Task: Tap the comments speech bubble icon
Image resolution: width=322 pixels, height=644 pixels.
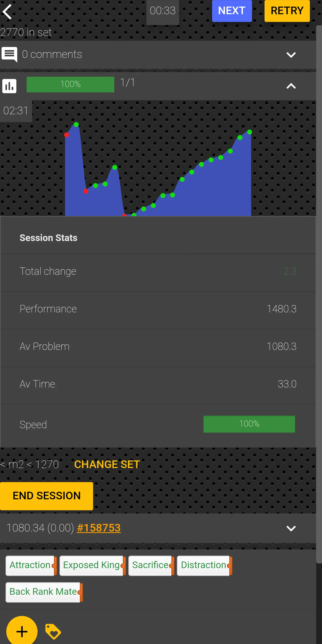Action: point(9,54)
